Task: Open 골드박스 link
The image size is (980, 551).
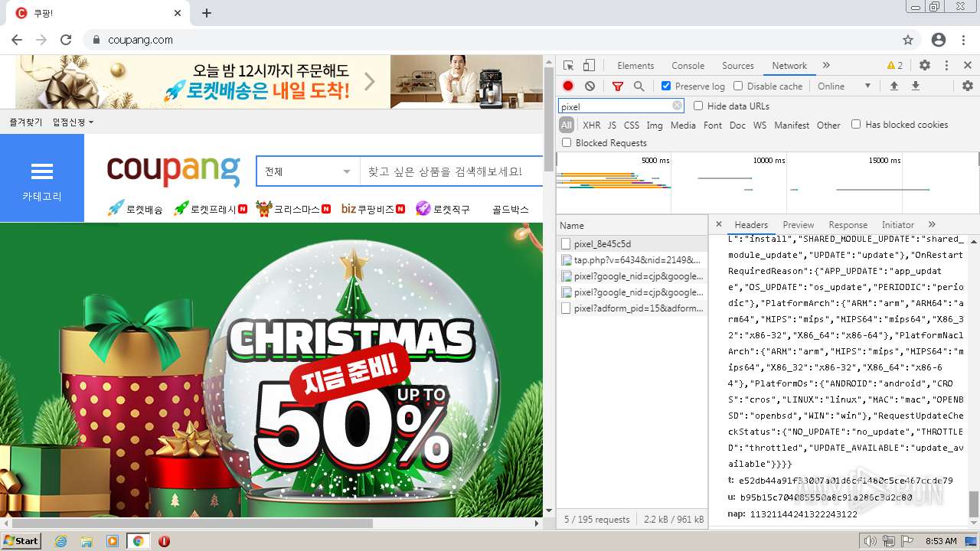Action: 511,209
